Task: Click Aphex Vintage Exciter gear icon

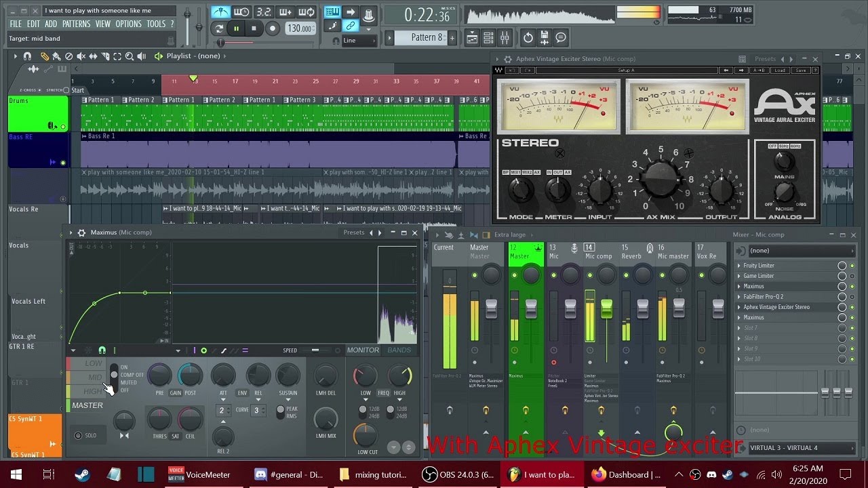Action: click(x=507, y=59)
